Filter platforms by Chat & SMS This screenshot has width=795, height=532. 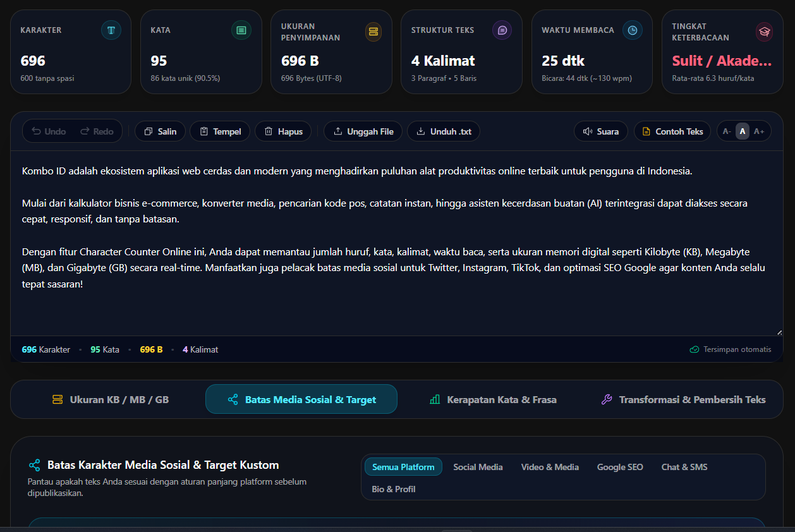(684, 467)
